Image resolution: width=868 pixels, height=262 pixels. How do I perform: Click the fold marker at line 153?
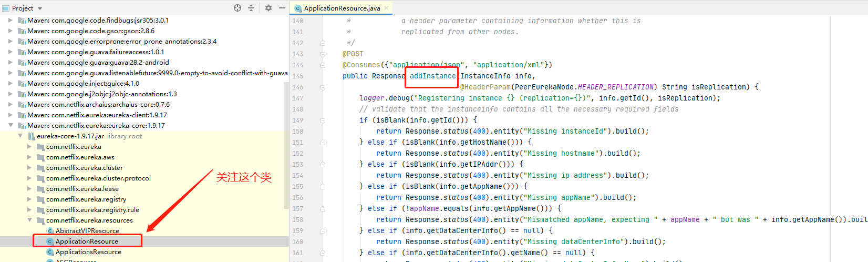coord(323,165)
